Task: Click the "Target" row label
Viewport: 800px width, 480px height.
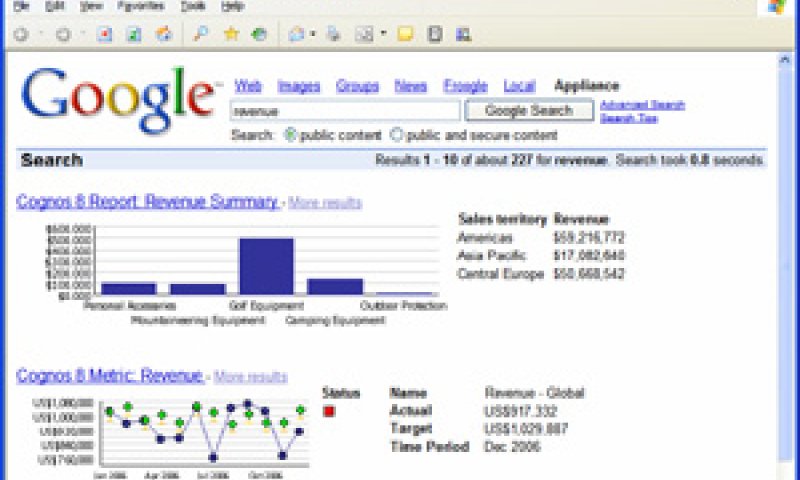Action: pyautogui.click(x=411, y=428)
